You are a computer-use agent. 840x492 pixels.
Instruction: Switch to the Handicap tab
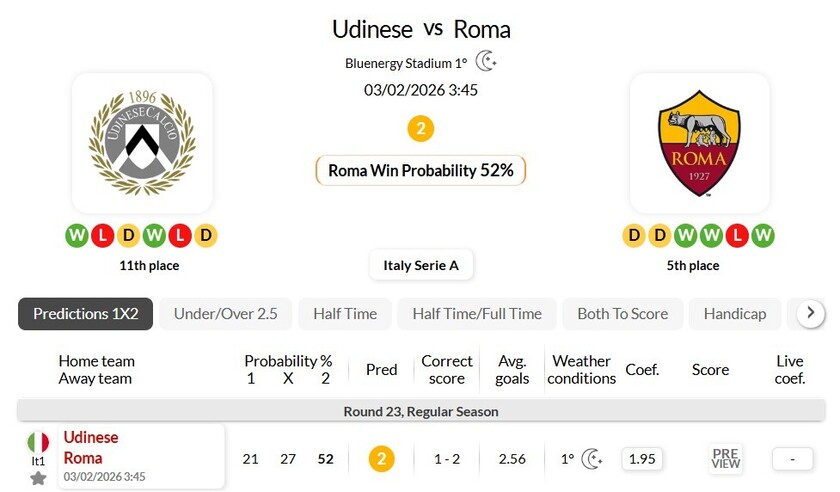[735, 314]
